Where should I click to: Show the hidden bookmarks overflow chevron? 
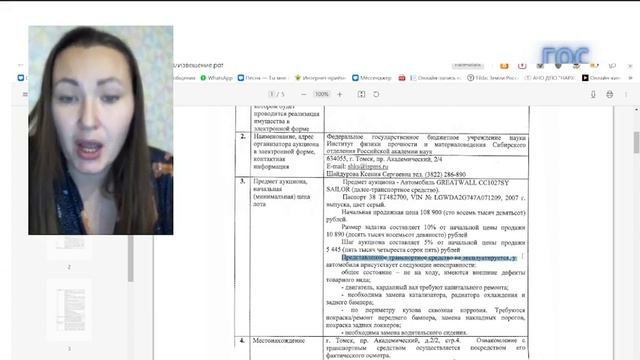(x=630, y=78)
